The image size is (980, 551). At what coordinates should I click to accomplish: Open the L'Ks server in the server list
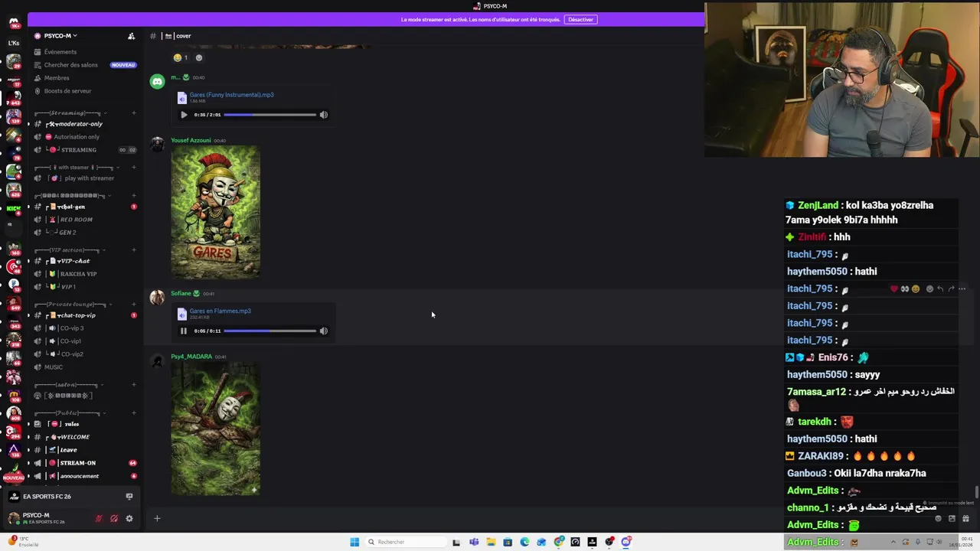coord(14,43)
